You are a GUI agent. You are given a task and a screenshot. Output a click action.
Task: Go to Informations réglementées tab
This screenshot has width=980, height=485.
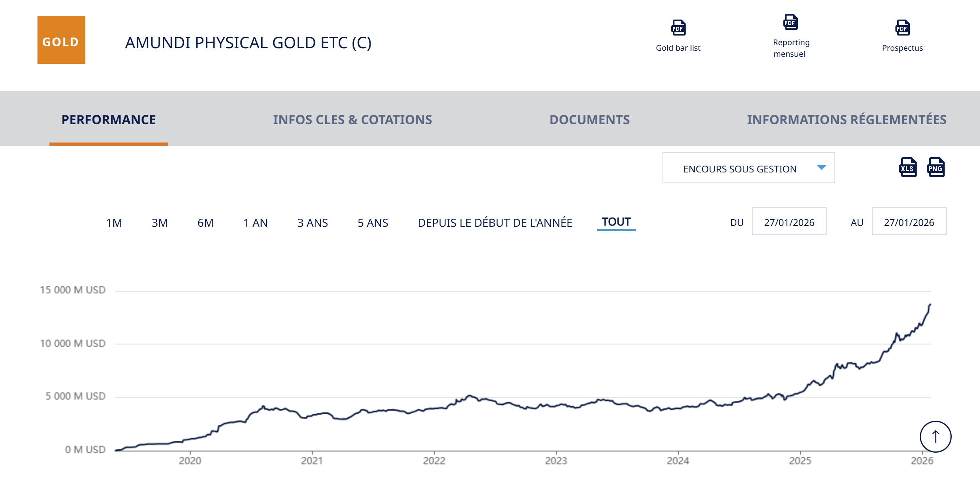[846, 119]
